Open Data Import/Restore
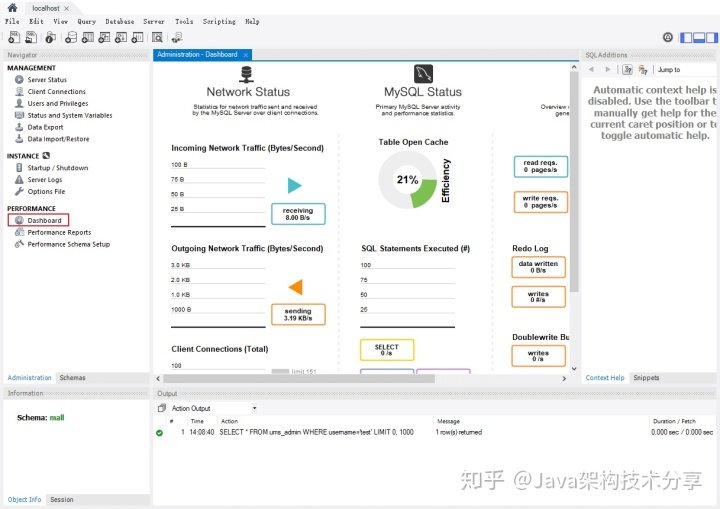The image size is (720, 509). (x=58, y=139)
